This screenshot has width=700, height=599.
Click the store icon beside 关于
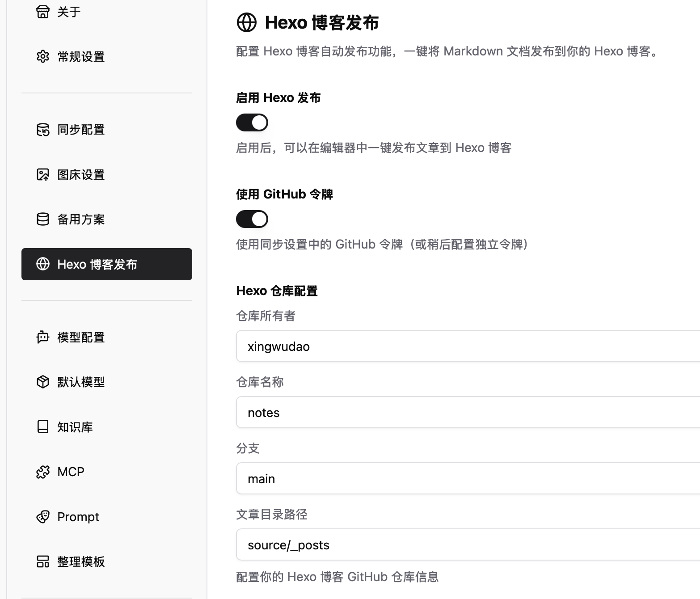(x=43, y=12)
